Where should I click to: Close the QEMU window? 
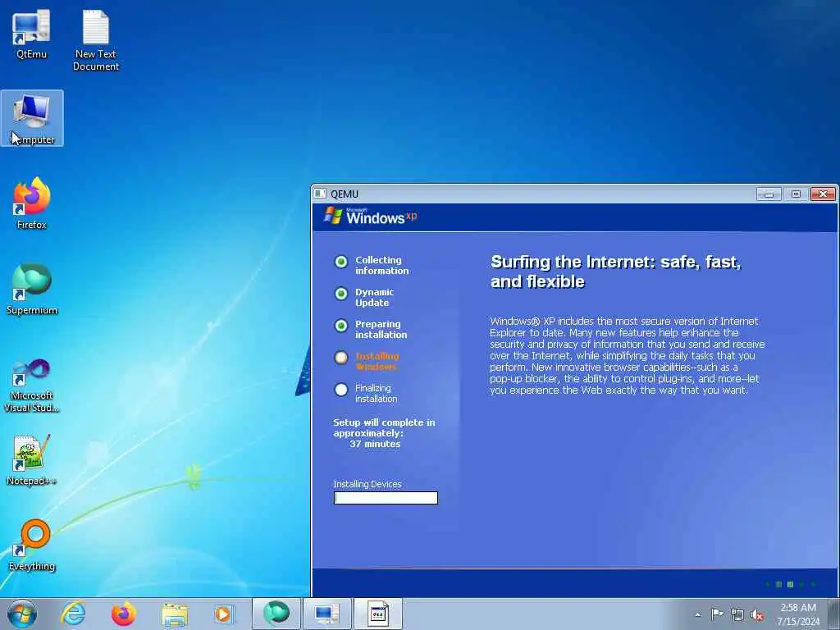[823, 194]
